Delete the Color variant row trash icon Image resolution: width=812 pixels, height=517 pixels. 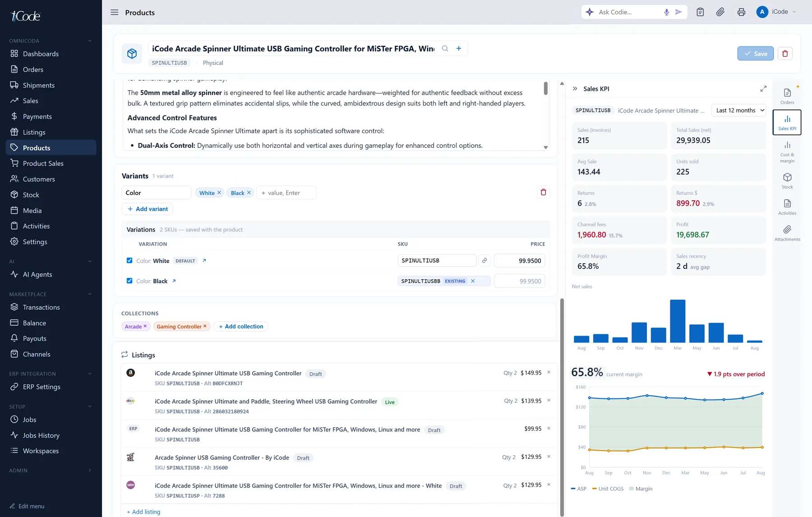(543, 192)
